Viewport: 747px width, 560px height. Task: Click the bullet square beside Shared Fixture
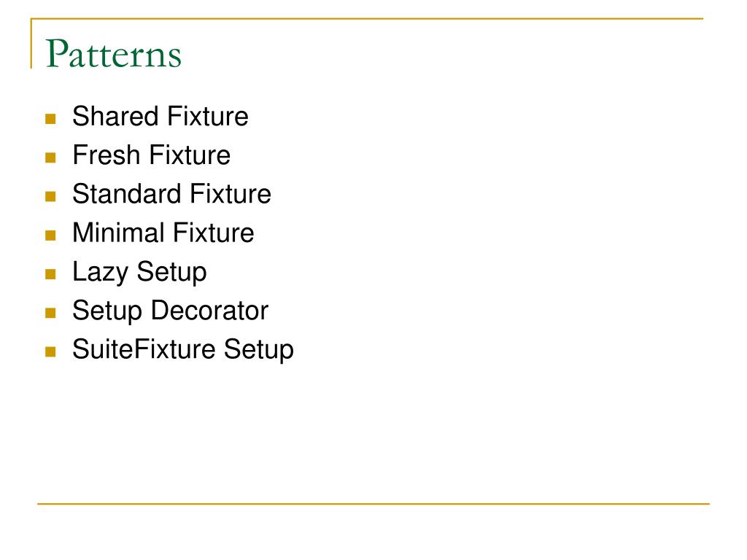click(x=50, y=119)
